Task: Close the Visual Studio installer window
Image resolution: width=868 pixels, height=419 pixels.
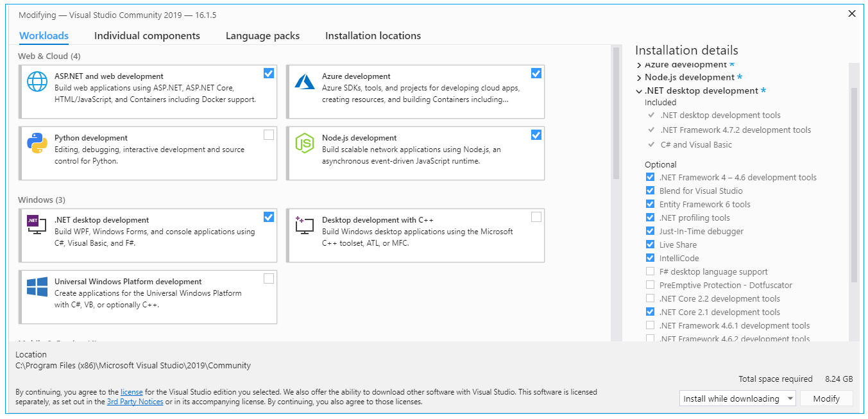Action: [x=852, y=13]
